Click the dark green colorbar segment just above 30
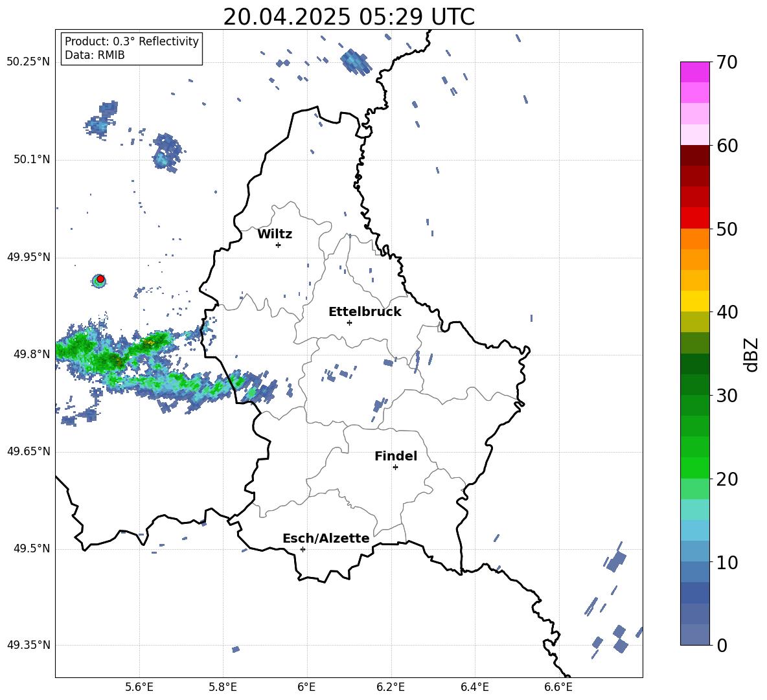 click(x=694, y=384)
